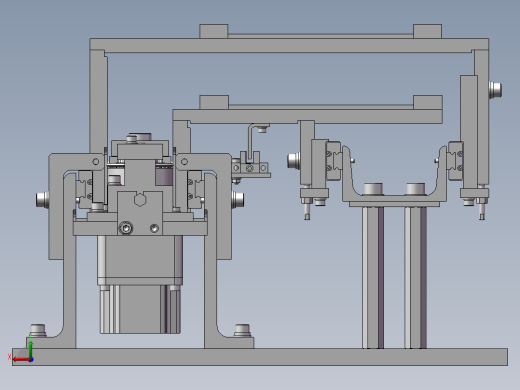Viewport: 520px width, 390px height.
Task: Click the red X axis arrow of the triad
Action: [x=20, y=360]
